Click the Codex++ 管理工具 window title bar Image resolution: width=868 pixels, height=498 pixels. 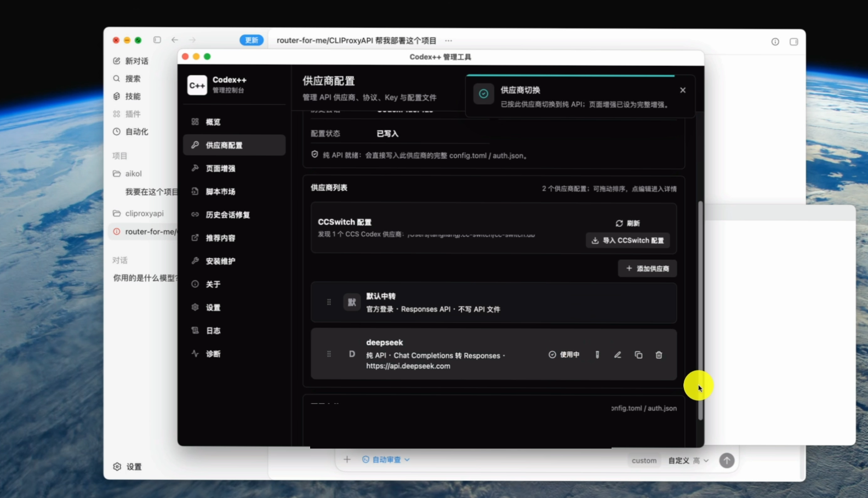pyautogui.click(x=441, y=57)
